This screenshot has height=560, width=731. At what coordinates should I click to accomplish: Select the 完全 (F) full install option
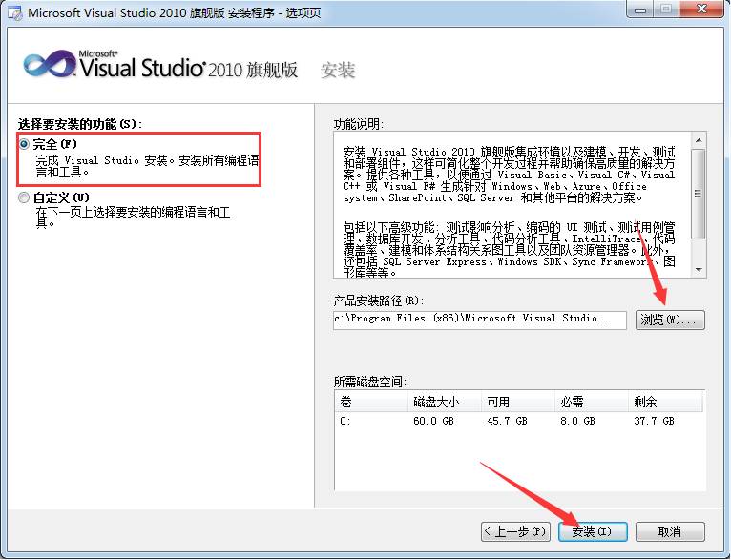click(24, 144)
